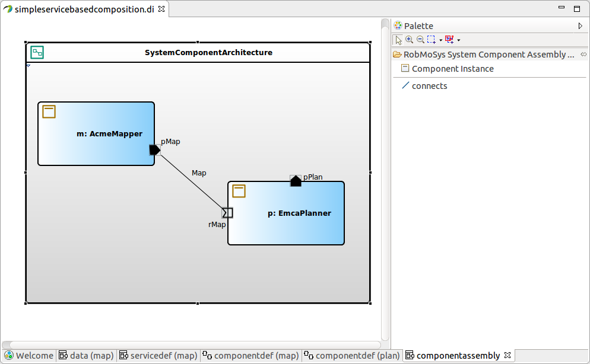The height and width of the screenshot is (364, 590).
Task: Open the marquee tool dropdown arrow
Action: (x=440, y=40)
